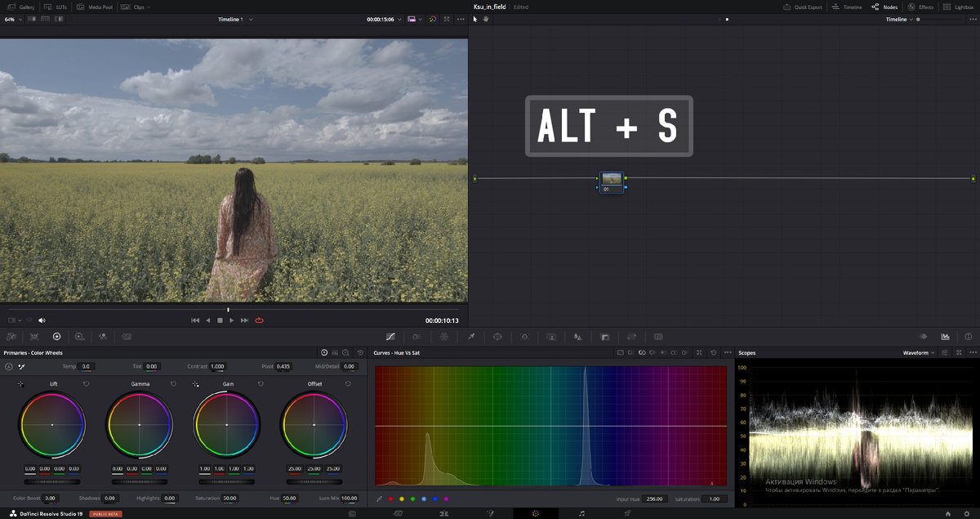This screenshot has width=980, height=519.
Task: Select the node editor hand pan tool
Action: coord(485,19)
